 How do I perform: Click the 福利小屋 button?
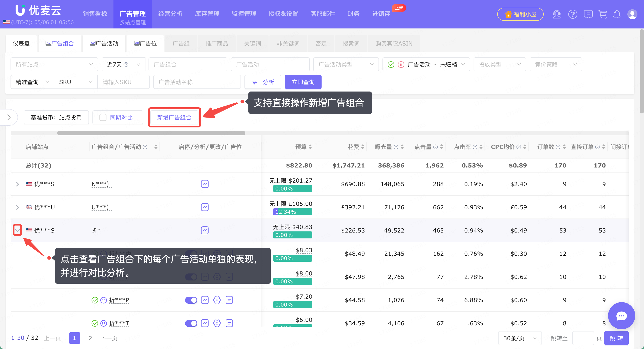click(520, 14)
